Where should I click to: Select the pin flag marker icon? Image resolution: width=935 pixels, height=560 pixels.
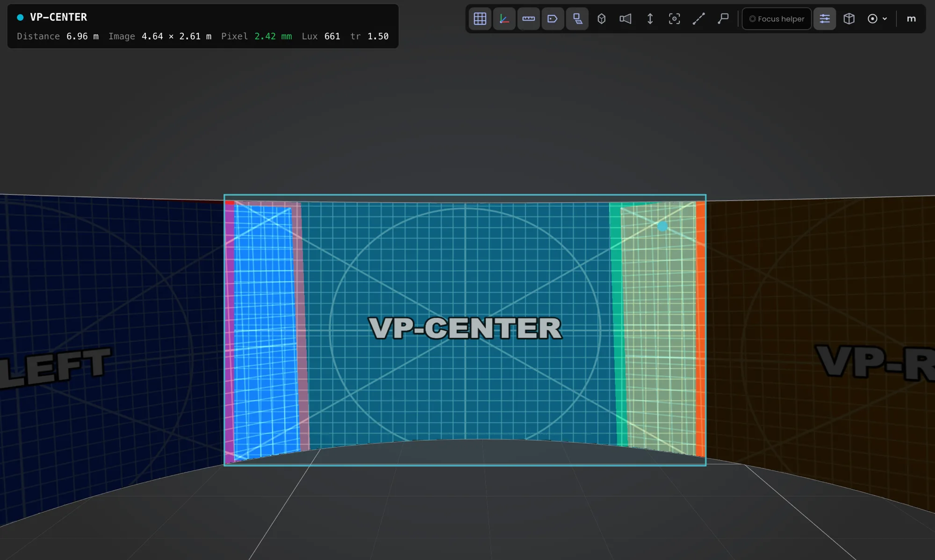coord(723,19)
